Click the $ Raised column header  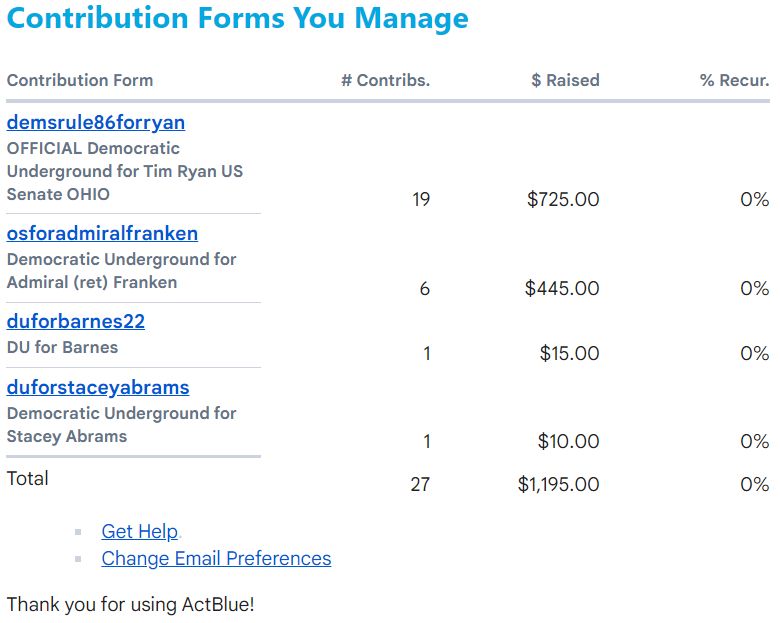(x=565, y=81)
